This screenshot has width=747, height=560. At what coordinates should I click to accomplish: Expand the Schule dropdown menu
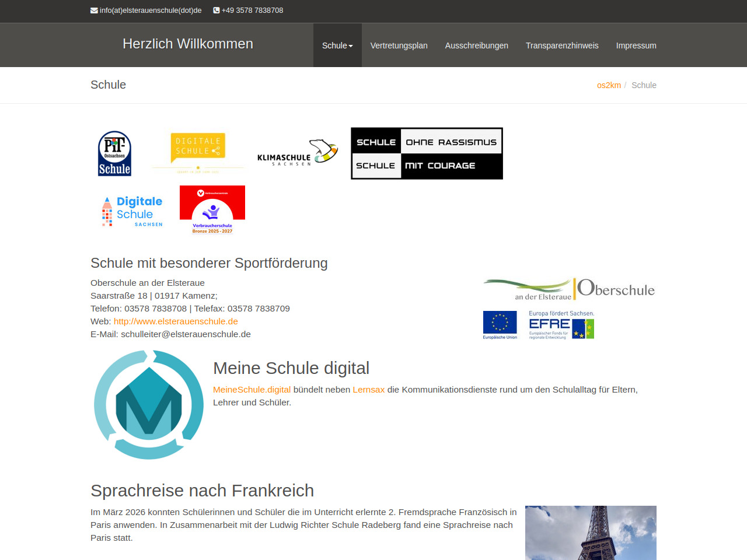pos(337,45)
